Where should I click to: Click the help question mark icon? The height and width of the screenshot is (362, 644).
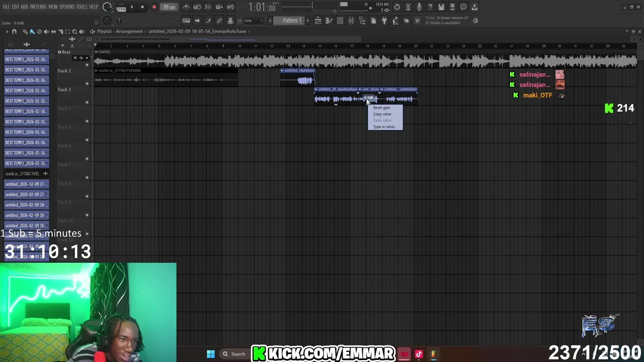coord(430,7)
